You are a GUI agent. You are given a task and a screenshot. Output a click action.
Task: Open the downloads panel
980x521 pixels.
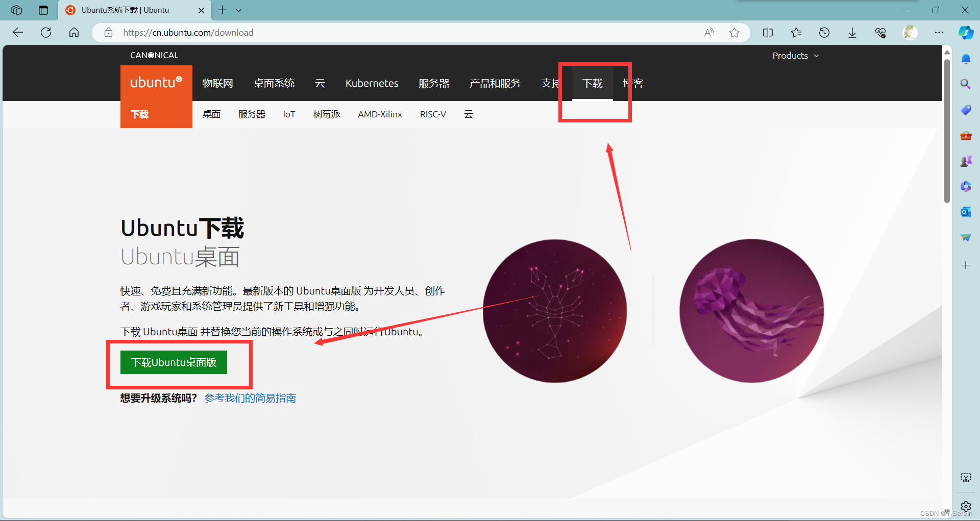pos(852,33)
